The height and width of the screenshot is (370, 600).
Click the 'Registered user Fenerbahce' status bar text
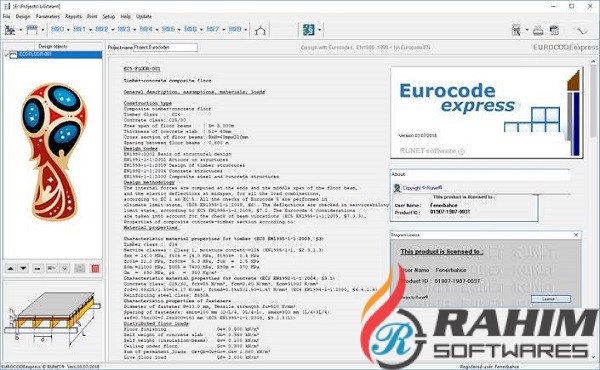pos(489,367)
